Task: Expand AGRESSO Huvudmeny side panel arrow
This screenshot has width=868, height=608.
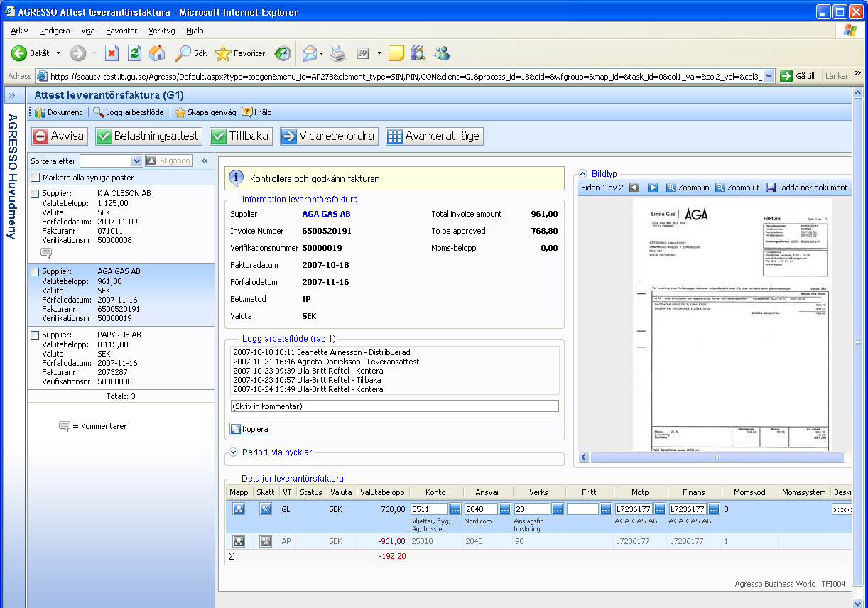Action: pyautogui.click(x=11, y=95)
